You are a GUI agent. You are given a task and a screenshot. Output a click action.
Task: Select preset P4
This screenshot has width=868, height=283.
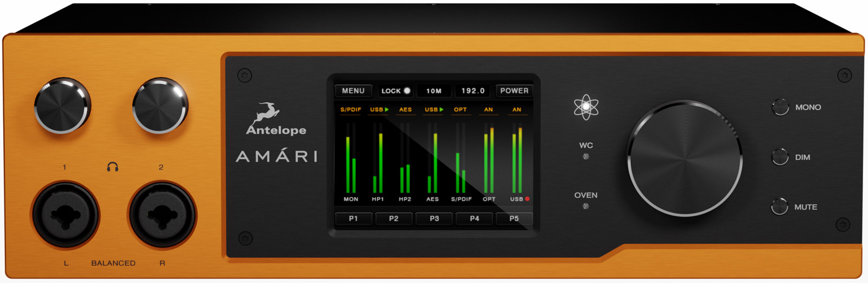(474, 219)
